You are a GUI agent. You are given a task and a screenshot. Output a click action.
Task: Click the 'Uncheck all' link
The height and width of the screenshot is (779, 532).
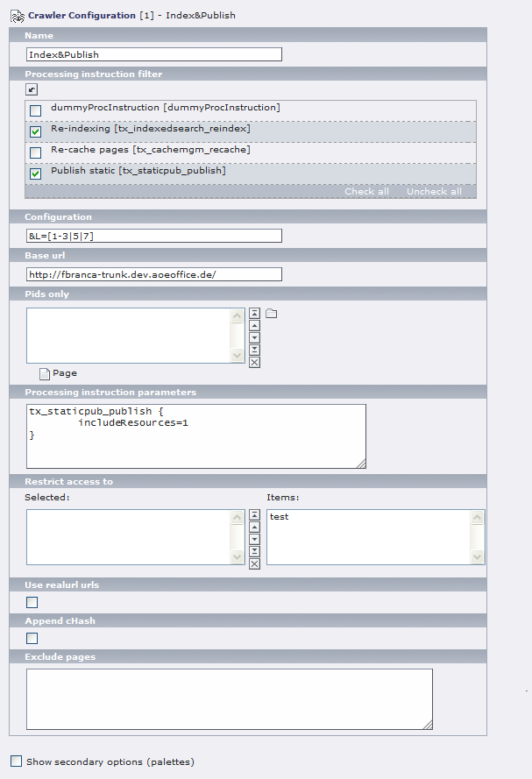pyautogui.click(x=434, y=191)
